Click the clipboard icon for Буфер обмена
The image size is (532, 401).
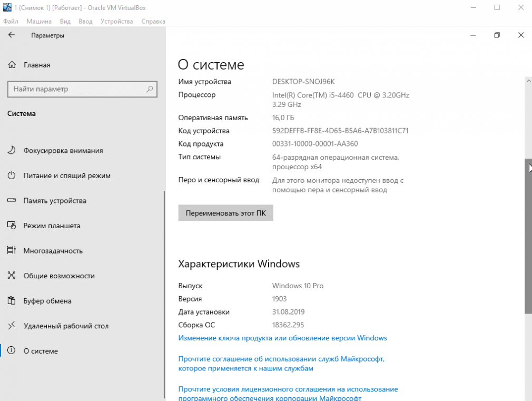(12, 300)
